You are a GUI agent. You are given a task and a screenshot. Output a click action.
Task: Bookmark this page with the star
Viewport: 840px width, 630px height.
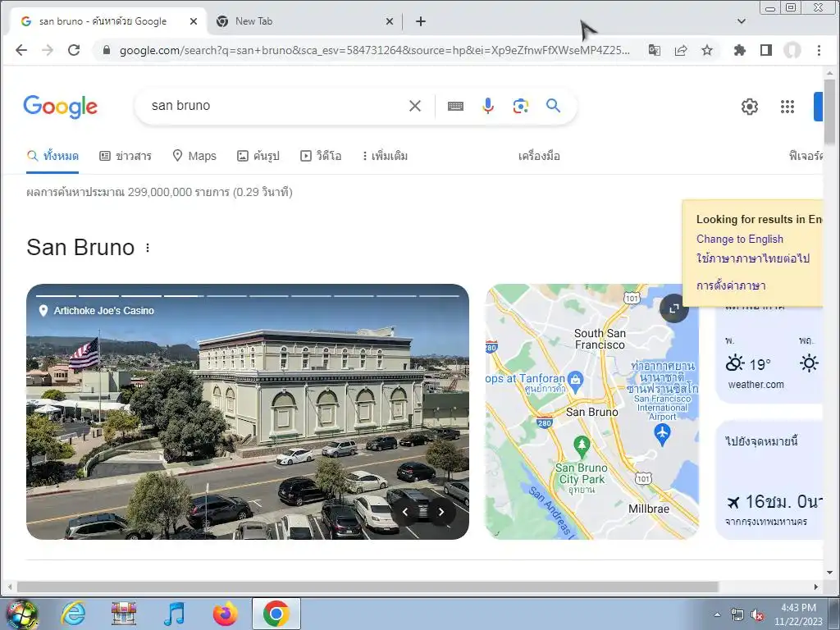pyautogui.click(x=707, y=50)
